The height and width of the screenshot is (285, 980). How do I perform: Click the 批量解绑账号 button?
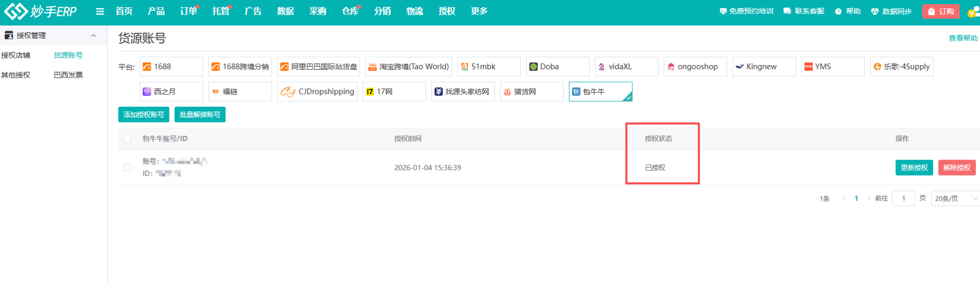200,115
